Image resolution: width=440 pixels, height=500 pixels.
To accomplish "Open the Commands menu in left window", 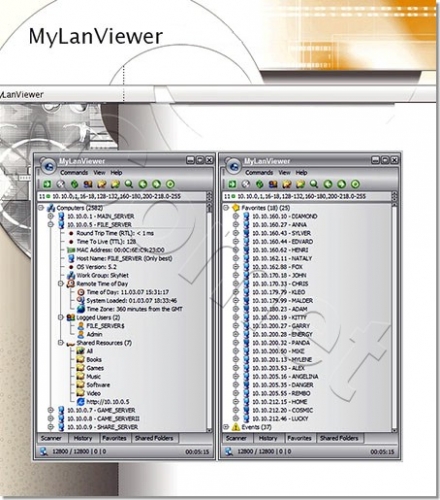I will (x=74, y=172).
